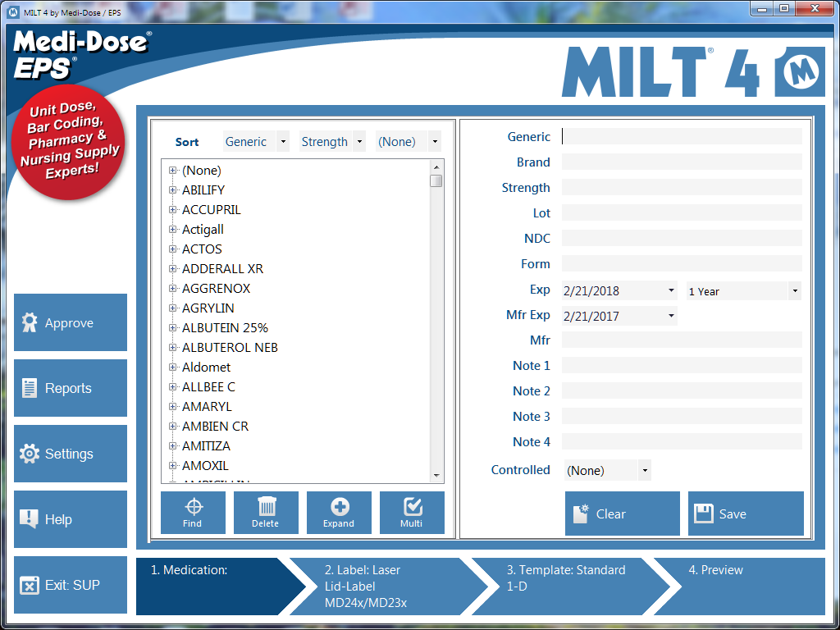Viewport: 840px width, 630px height.
Task: Expand the AMBIEN CR tree node
Action: click(172, 427)
